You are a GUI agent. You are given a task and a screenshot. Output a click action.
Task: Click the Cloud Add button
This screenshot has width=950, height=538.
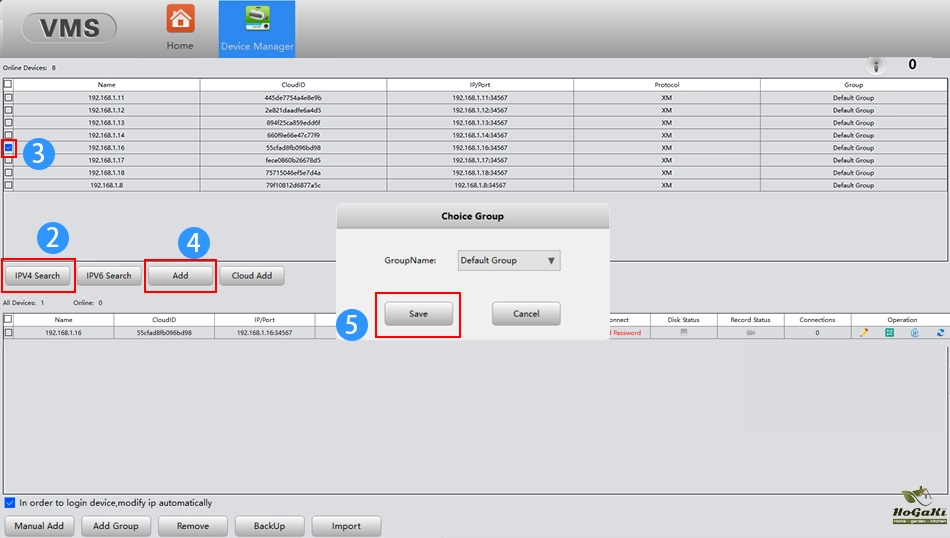pyautogui.click(x=252, y=276)
